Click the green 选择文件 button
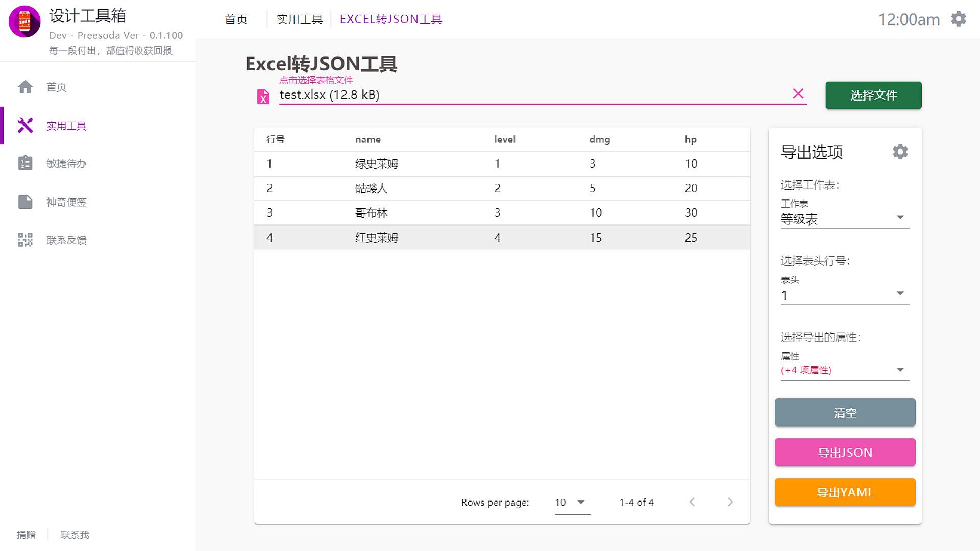 pyautogui.click(x=873, y=95)
